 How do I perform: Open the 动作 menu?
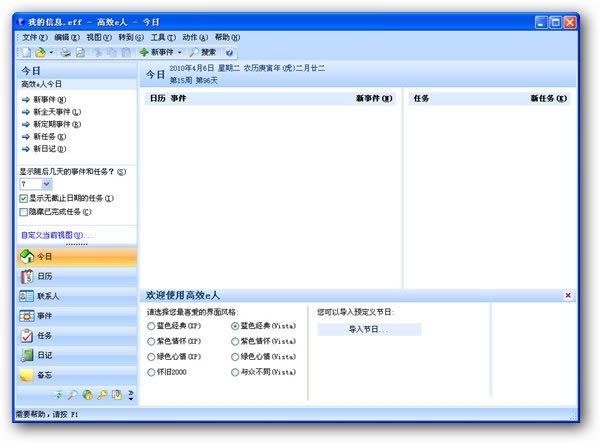coord(195,37)
